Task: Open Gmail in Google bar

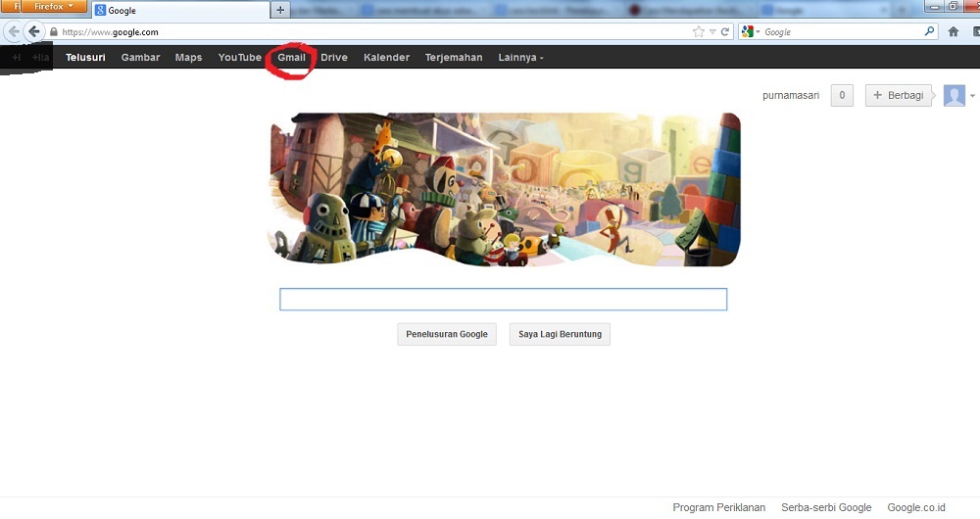Action: pos(291,58)
